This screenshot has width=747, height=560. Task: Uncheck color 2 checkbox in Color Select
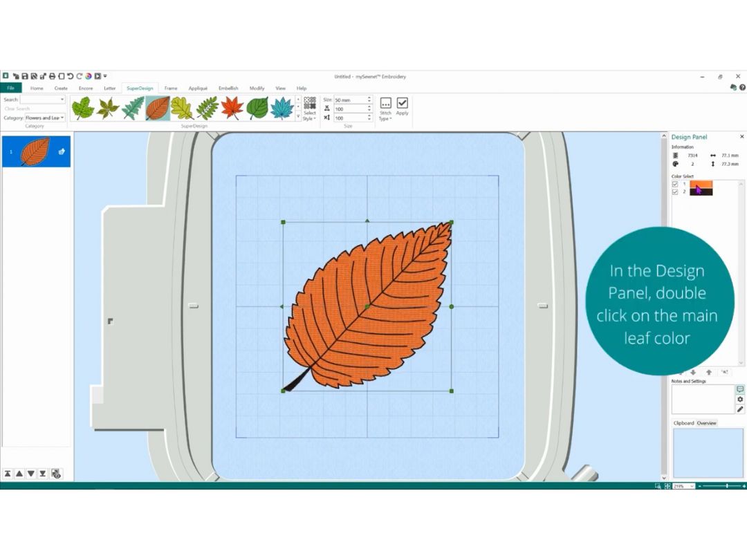pos(675,192)
